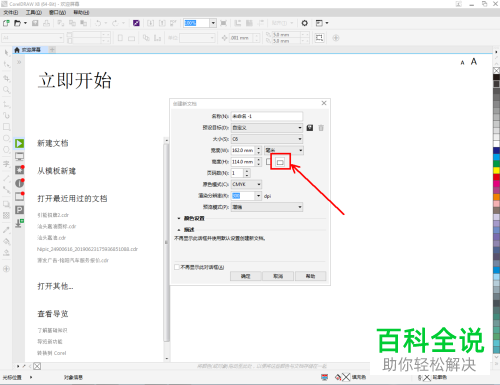Open the preview mode dropdown

(x=267, y=207)
